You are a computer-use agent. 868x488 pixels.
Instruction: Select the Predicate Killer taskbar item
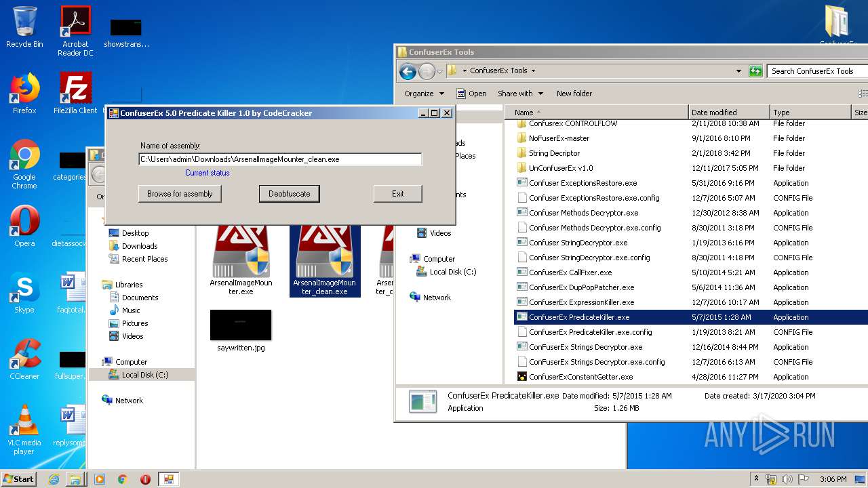click(x=169, y=479)
